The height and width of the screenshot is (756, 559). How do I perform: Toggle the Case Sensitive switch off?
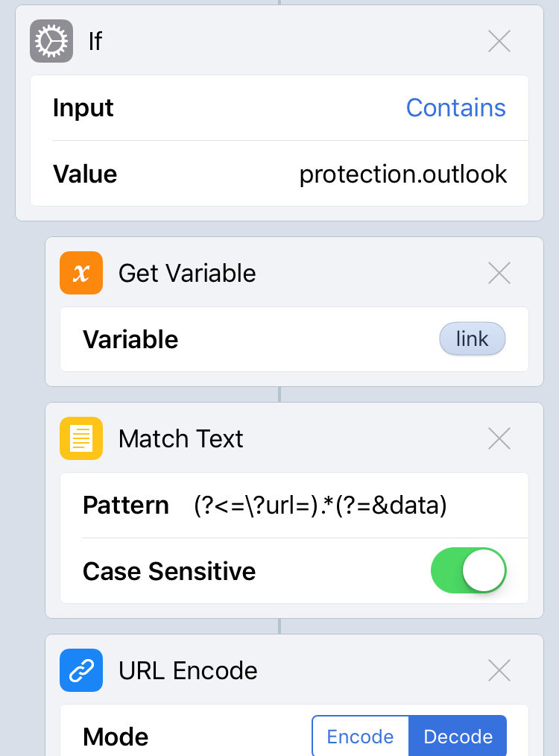click(x=468, y=571)
